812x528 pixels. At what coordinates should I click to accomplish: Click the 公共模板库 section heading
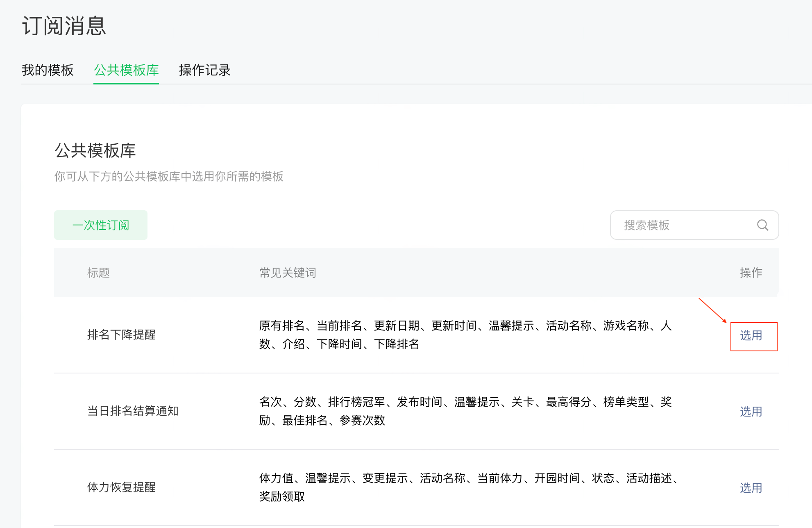pyautogui.click(x=95, y=150)
